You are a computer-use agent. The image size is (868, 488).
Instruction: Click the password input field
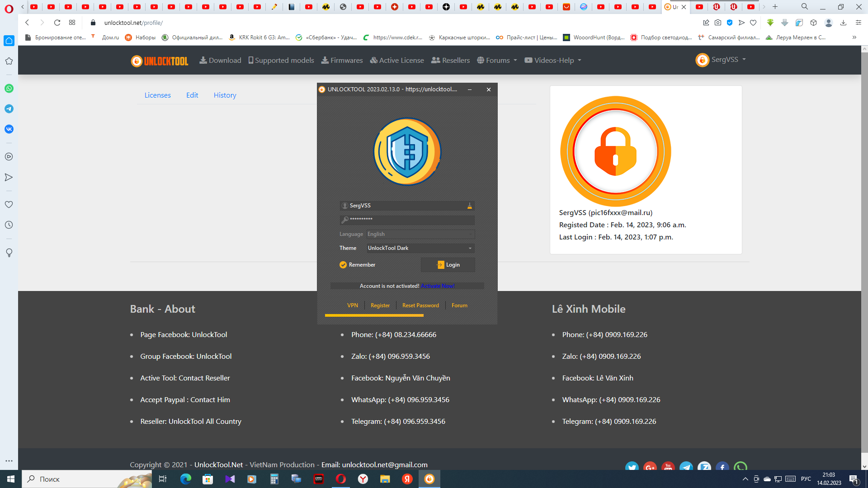coord(407,220)
